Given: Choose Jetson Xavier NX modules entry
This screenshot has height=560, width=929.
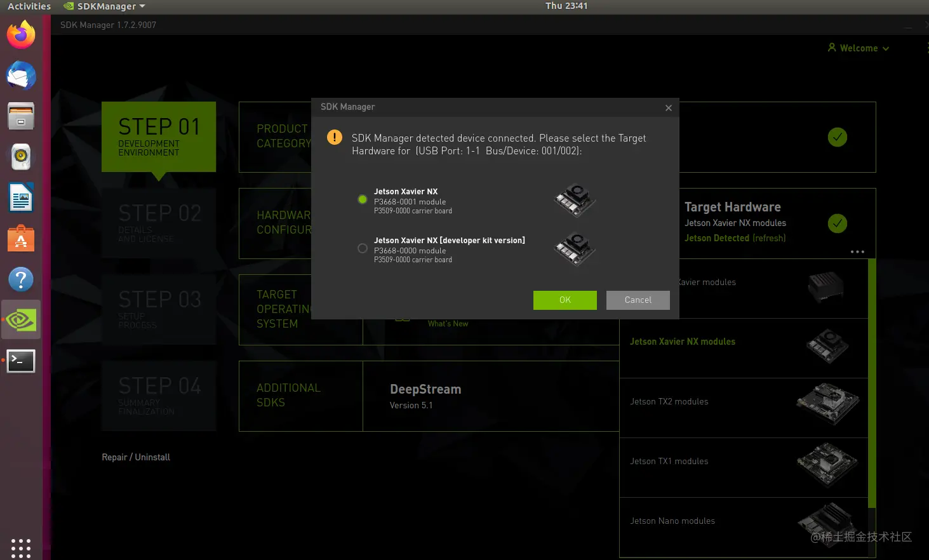Looking at the screenshot, I should (744, 348).
